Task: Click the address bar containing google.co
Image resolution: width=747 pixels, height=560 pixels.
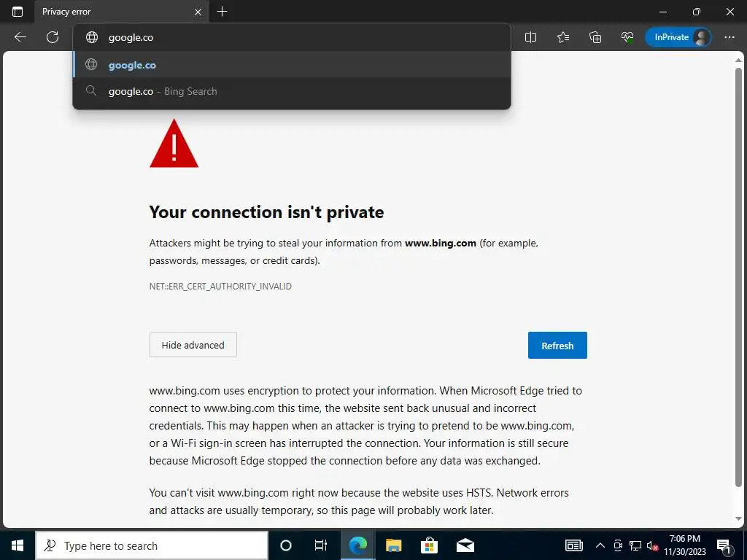Action: (x=292, y=37)
